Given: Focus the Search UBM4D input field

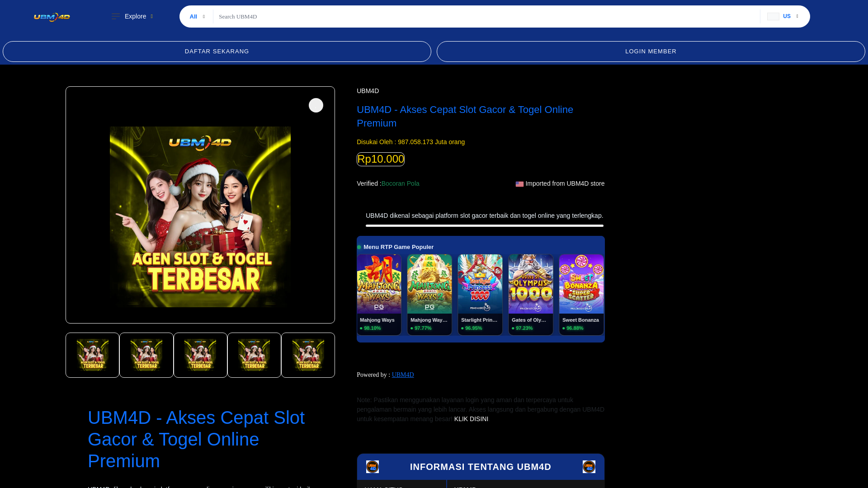Looking at the screenshot, I should [x=486, y=17].
